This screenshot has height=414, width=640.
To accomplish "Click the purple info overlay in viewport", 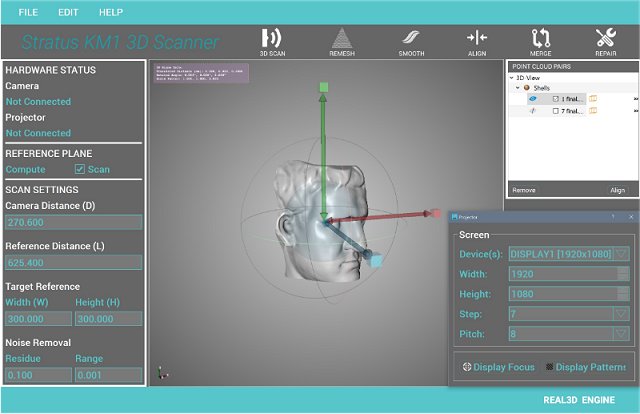I will tap(201, 73).
